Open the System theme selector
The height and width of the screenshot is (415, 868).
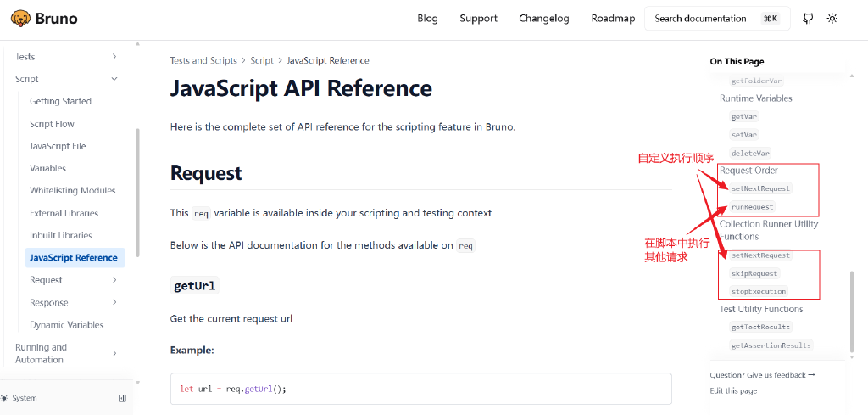coord(20,398)
